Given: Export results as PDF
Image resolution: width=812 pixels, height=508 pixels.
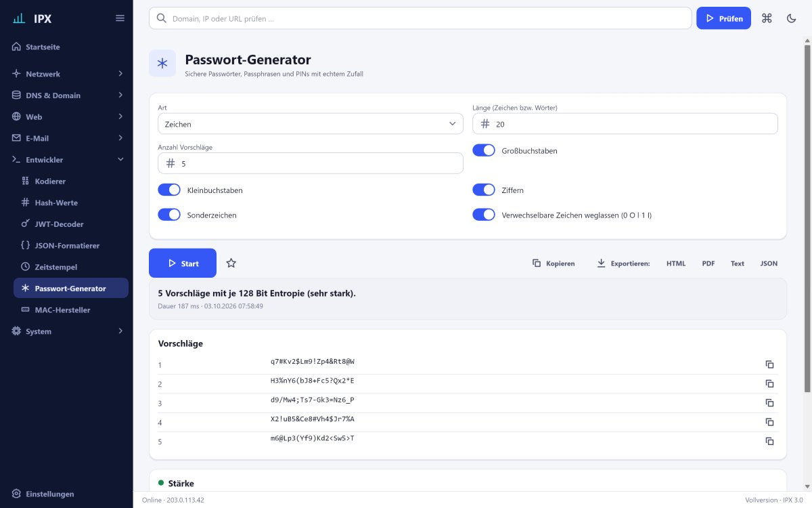Looking at the screenshot, I should [x=708, y=263].
